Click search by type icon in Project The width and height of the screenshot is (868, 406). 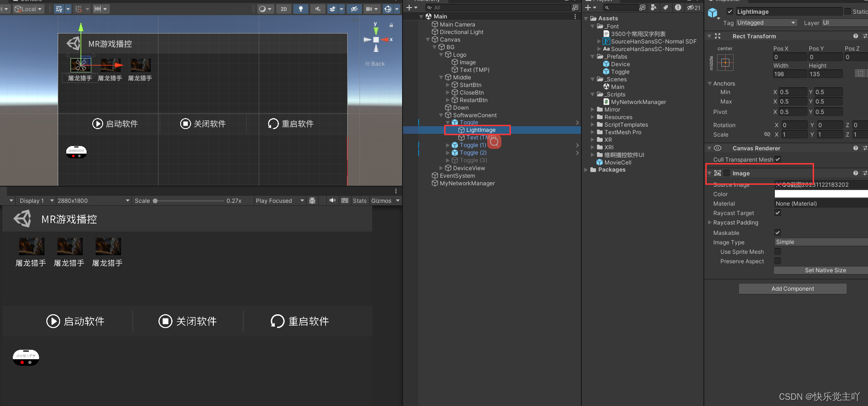point(653,8)
